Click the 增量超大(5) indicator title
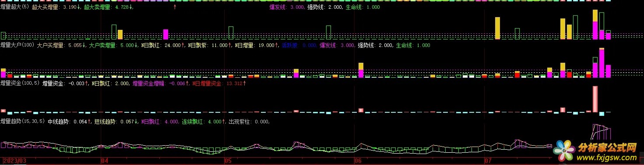The width and height of the screenshot is (644, 165). (15, 7)
